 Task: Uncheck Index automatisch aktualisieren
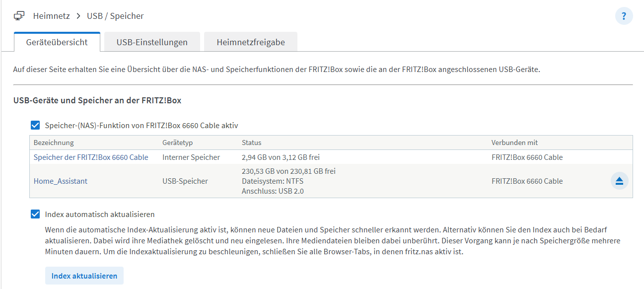(35, 214)
